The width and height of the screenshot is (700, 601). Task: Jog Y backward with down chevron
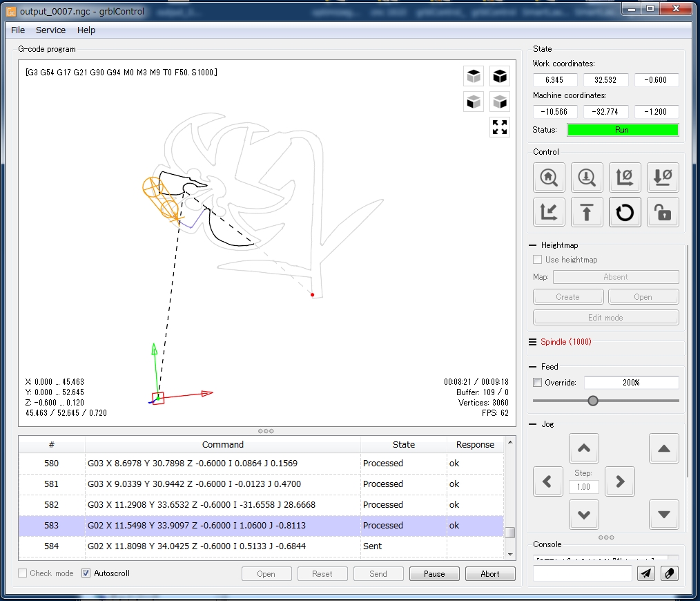tap(584, 515)
